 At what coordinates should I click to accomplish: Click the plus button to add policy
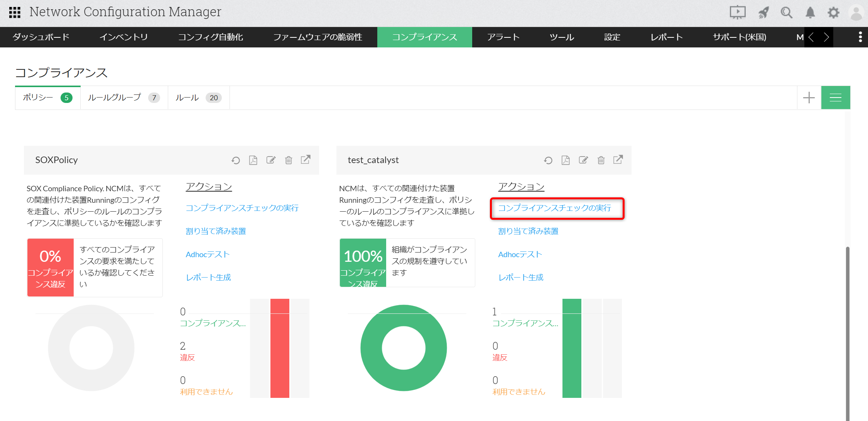click(x=809, y=98)
